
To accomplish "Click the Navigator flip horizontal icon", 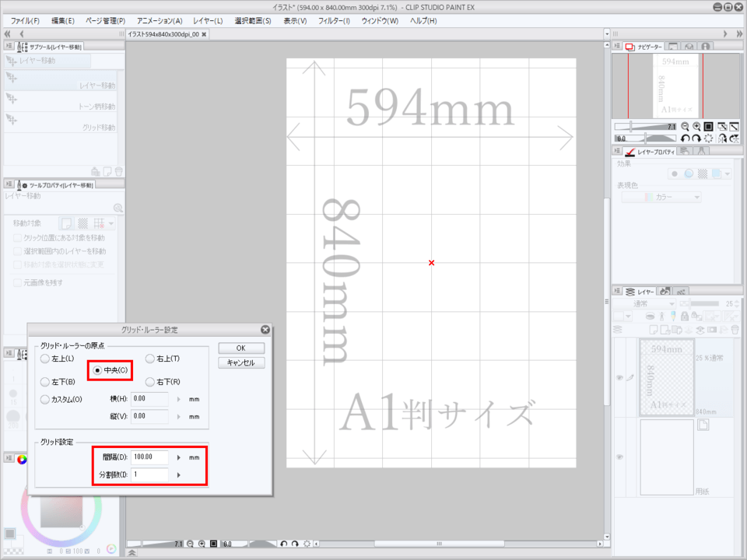I will 722,138.
